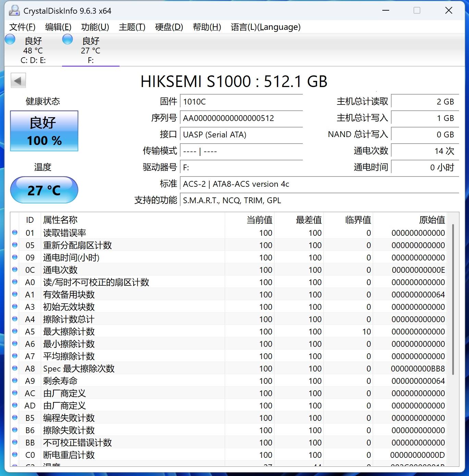The image size is (469, 476).
Task: Click the 良好 100 % health status button
Action: pos(44,131)
